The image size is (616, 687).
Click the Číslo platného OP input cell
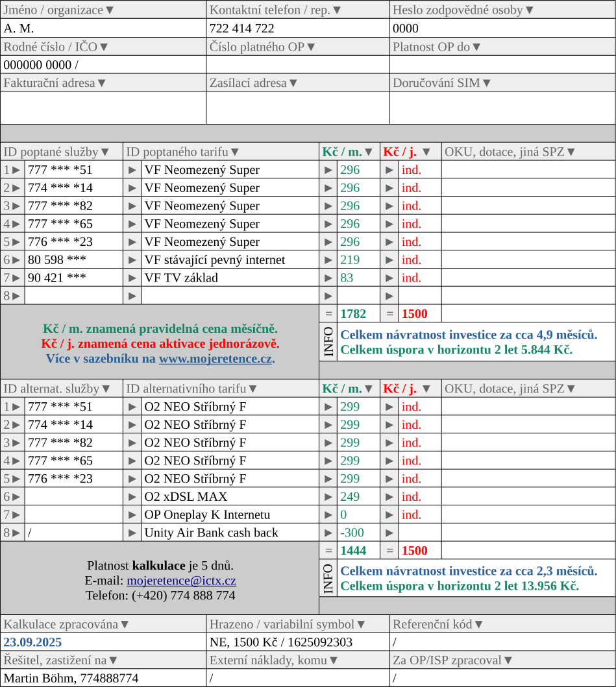pos(298,65)
